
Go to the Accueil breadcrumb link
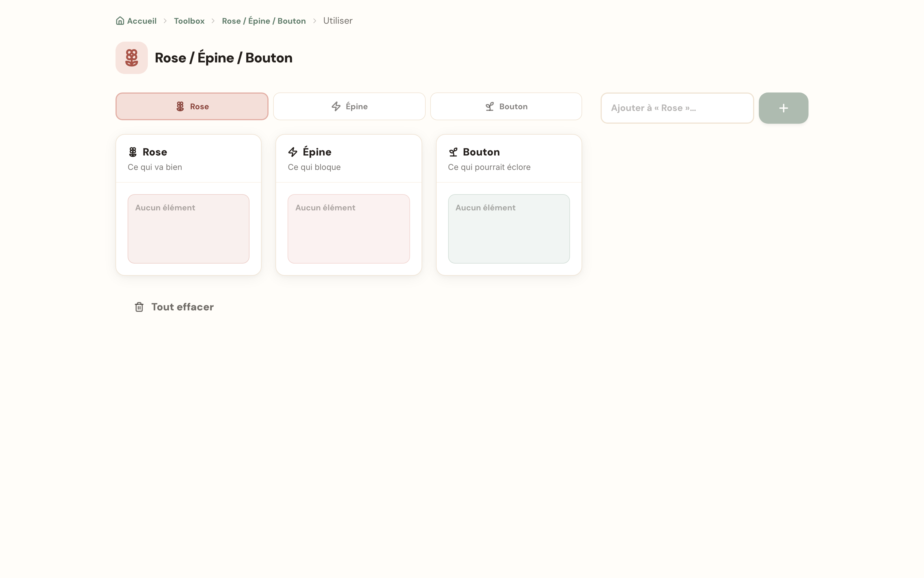pos(136,21)
